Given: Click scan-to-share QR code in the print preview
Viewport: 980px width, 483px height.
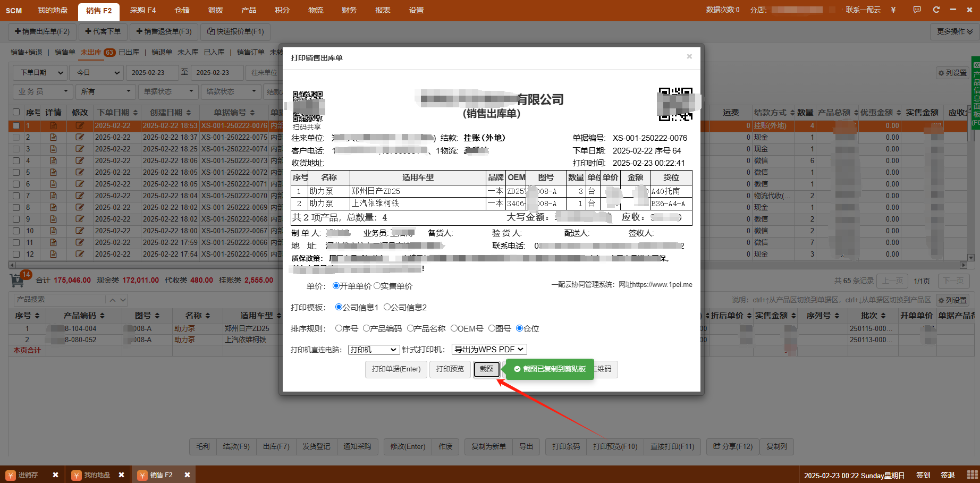Looking at the screenshot, I should tap(307, 106).
